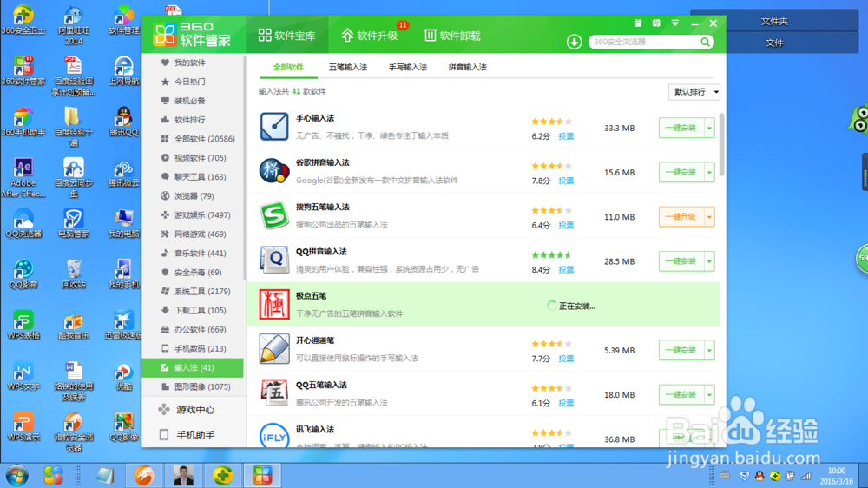Expand install options arrow for QQ五笔输入法
Screen dimensions: 868x488
709,394
